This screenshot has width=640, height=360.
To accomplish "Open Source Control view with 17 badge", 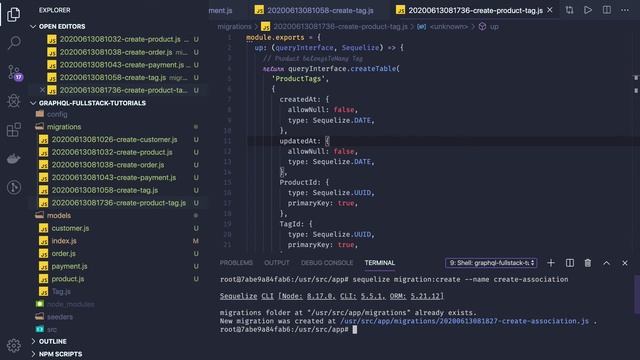I will [x=15, y=73].
